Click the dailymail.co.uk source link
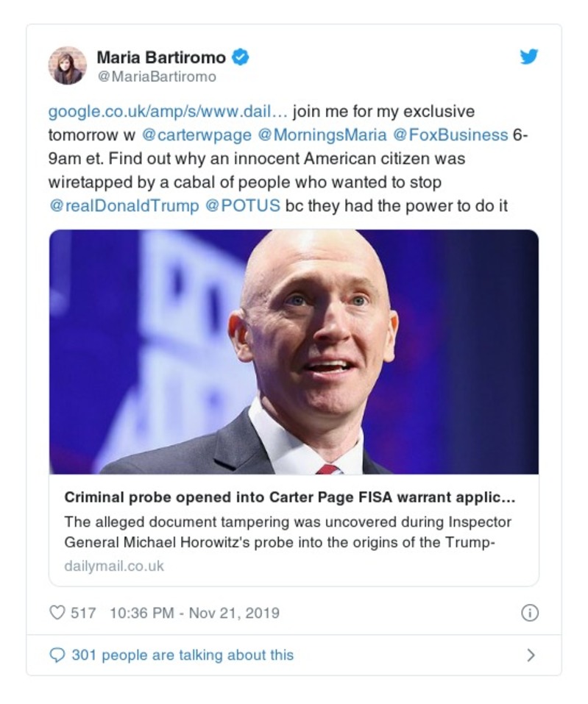The image size is (588, 704). click(x=114, y=566)
